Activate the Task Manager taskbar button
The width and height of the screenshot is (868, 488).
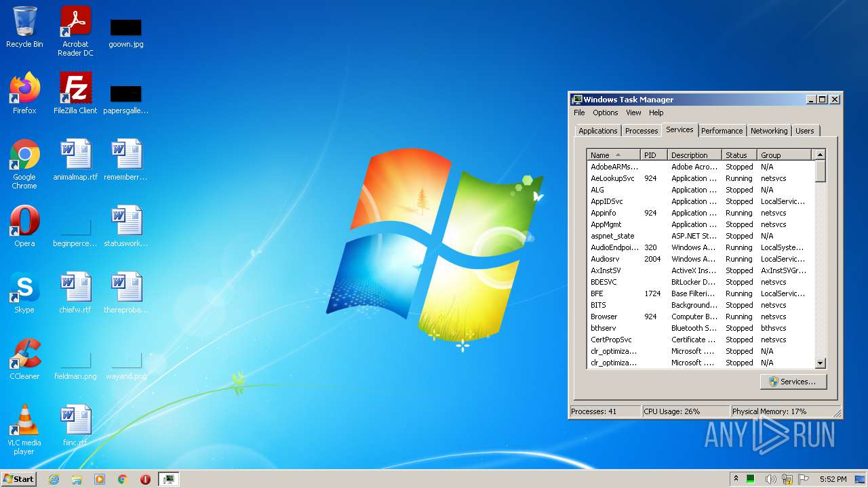[x=168, y=479]
